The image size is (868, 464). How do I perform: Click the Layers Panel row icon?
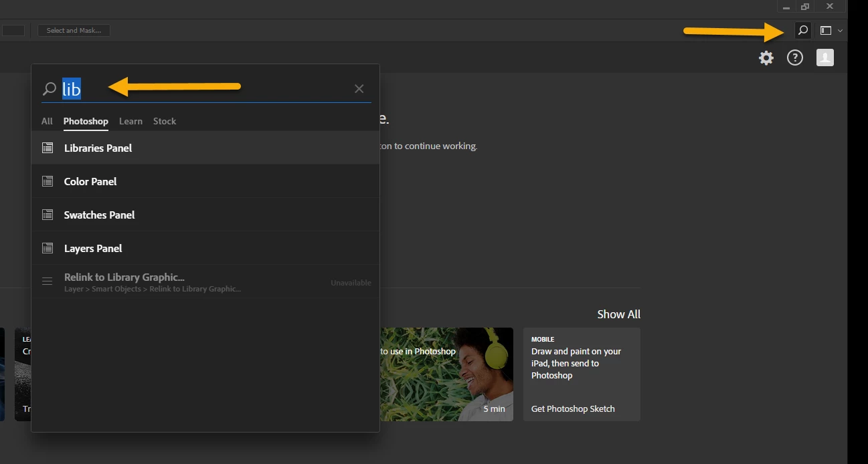[x=48, y=248]
